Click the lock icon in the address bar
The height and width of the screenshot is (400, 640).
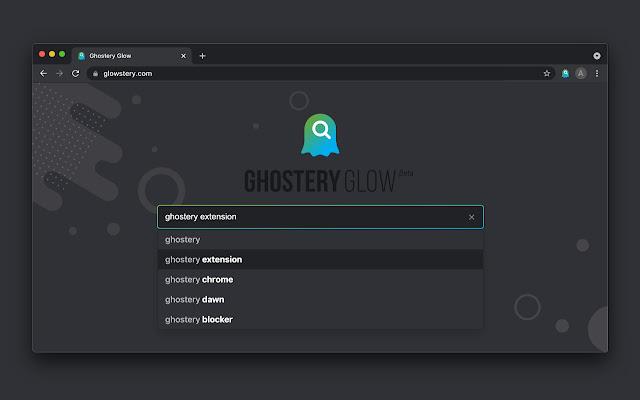click(x=96, y=74)
